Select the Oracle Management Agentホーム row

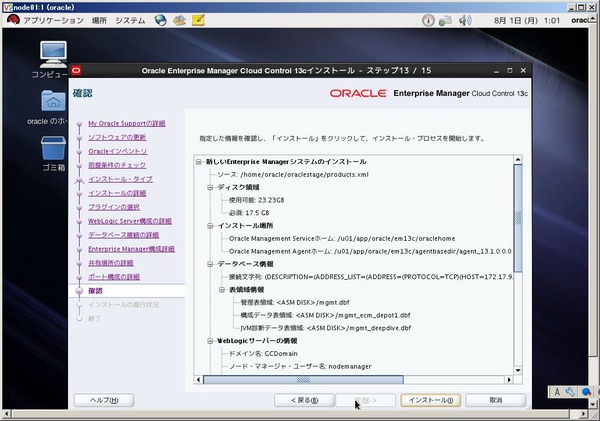tap(370, 251)
